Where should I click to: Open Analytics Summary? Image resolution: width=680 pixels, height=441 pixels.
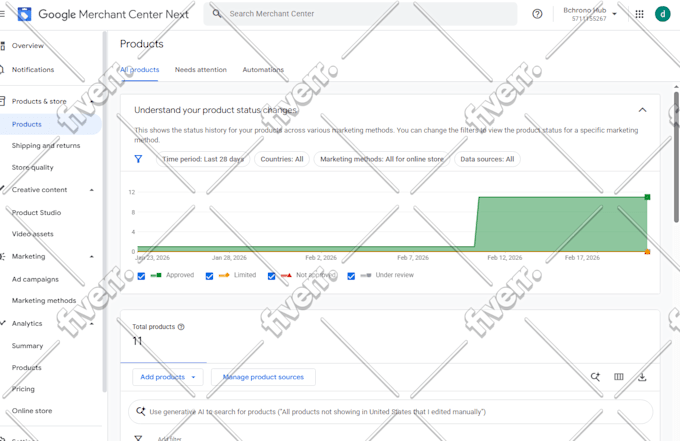[x=27, y=346]
